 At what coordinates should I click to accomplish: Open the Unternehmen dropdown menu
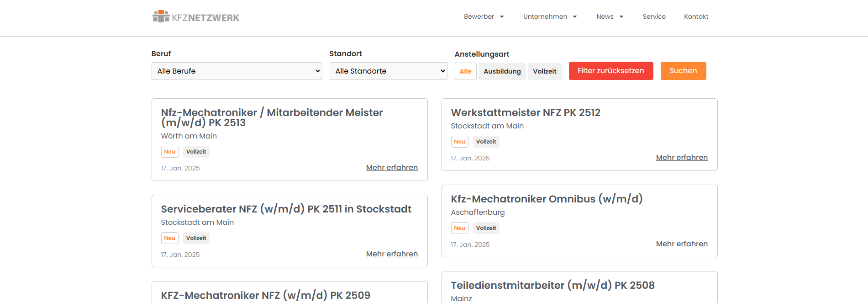click(550, 17)
